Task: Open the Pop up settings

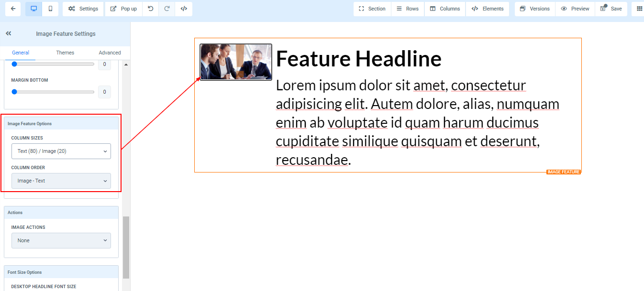Action: click(123, 9)
